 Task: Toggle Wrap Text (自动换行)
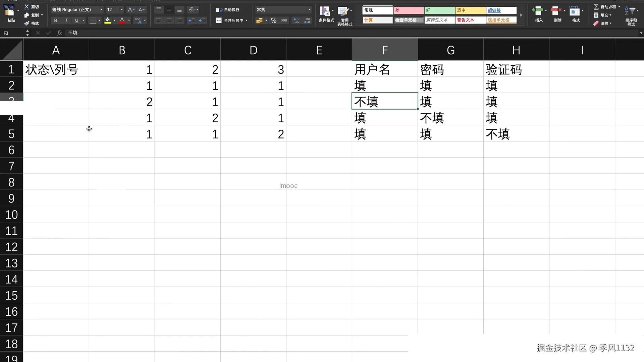point(228,10)
